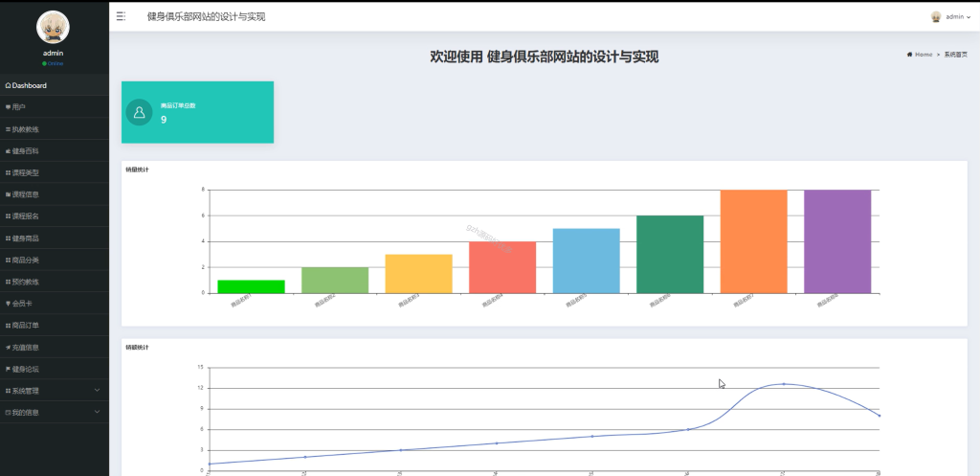Open the 课程类型 menu item

(55, 172)
